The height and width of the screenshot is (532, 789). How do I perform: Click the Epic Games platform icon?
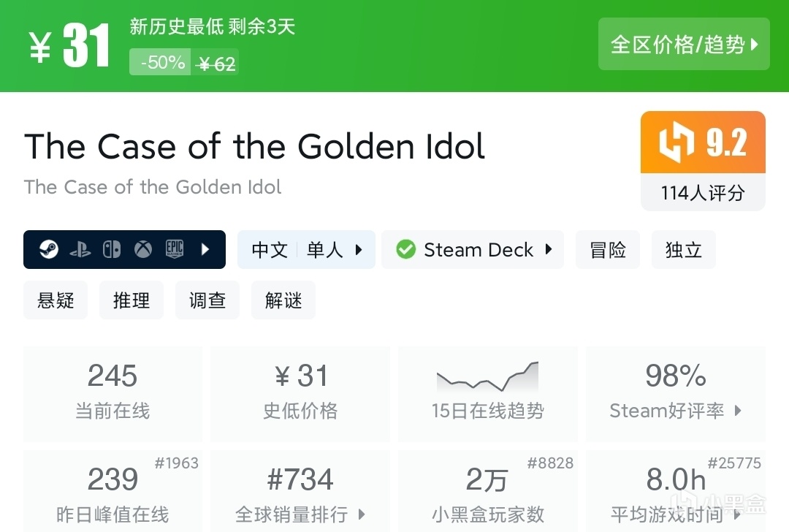[174, 250]
